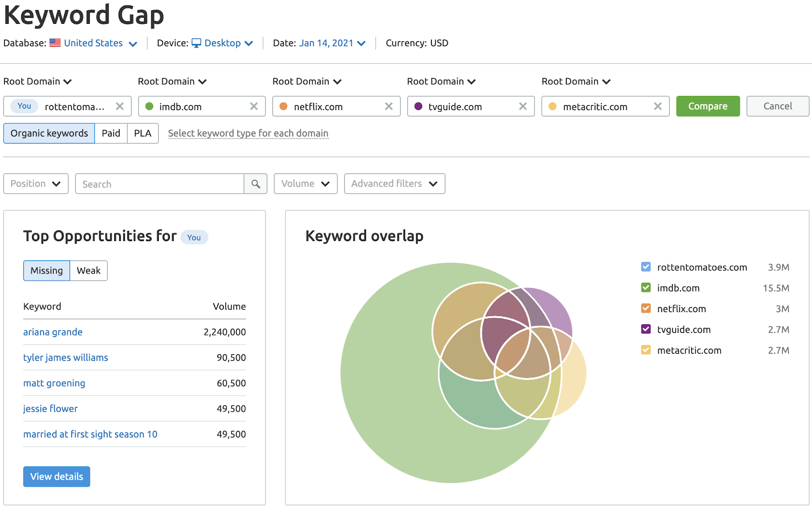
Task: Open tyler james williams keyword link
Action: 65,357
